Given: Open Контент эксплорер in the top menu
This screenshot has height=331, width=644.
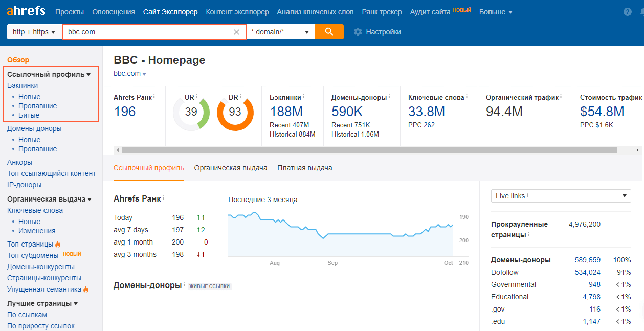Looking at the screenshot, I should [237, 11].
